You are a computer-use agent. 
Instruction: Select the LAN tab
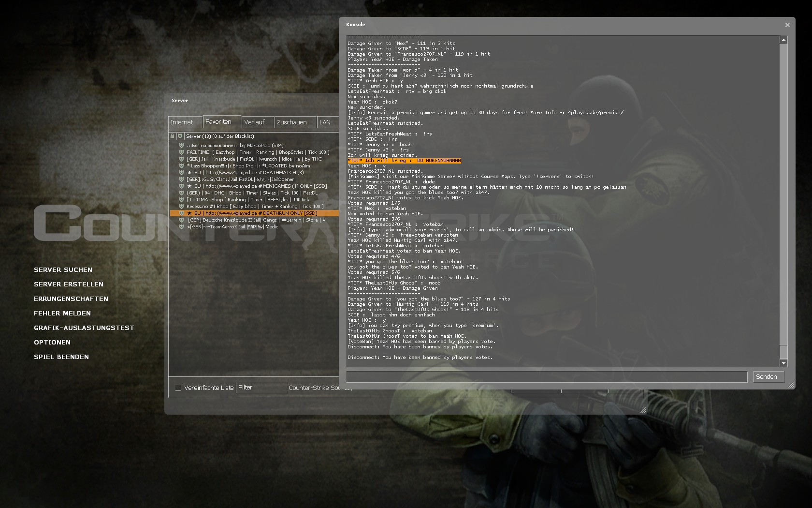328,122
